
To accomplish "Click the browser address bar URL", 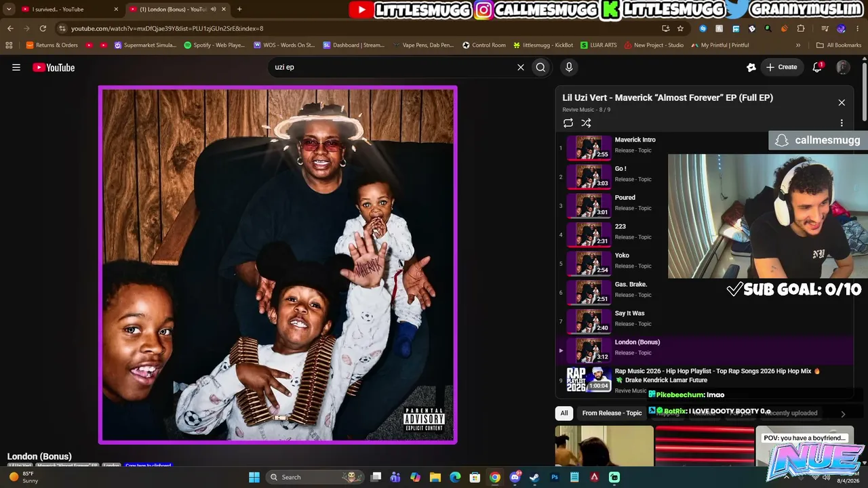I will coord(167,28).
